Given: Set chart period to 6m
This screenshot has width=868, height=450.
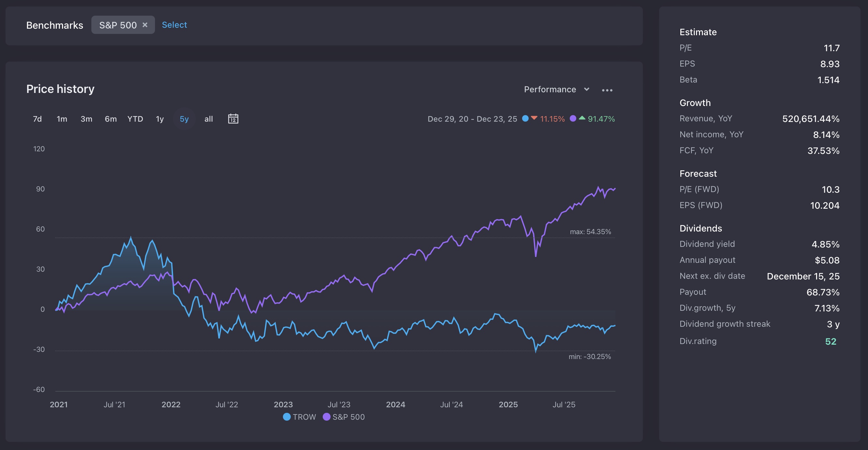Looking at the screenshot, I should pos(111,119).
